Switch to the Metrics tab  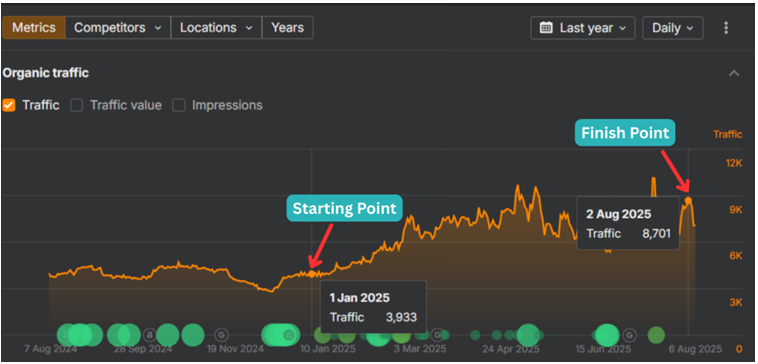point(33,28)
